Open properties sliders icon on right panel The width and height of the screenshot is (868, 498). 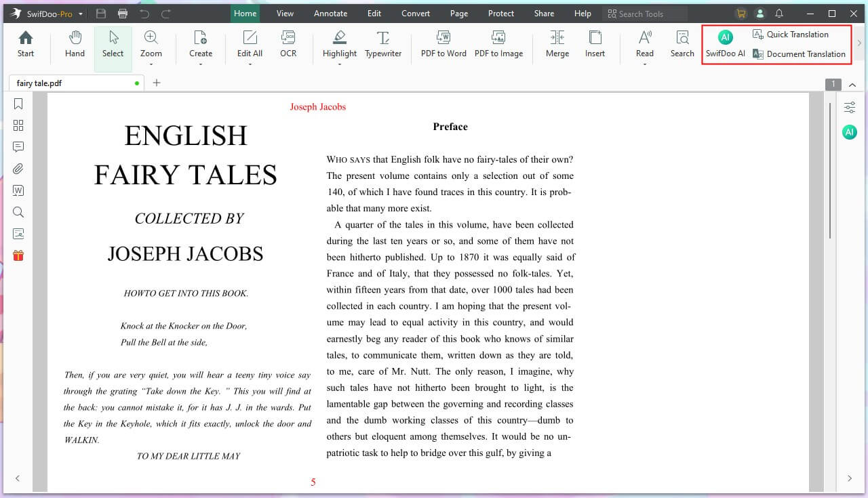click(850, 107)
